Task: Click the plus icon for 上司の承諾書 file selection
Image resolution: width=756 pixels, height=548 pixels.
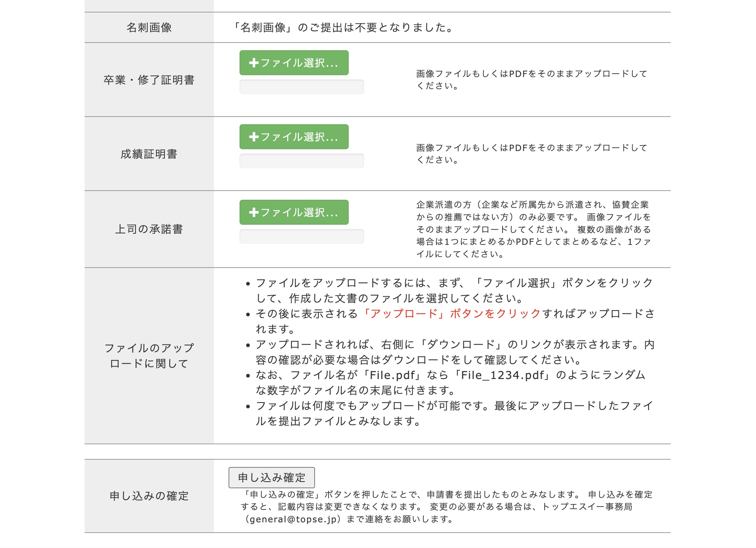Action: tap(254, 213)
